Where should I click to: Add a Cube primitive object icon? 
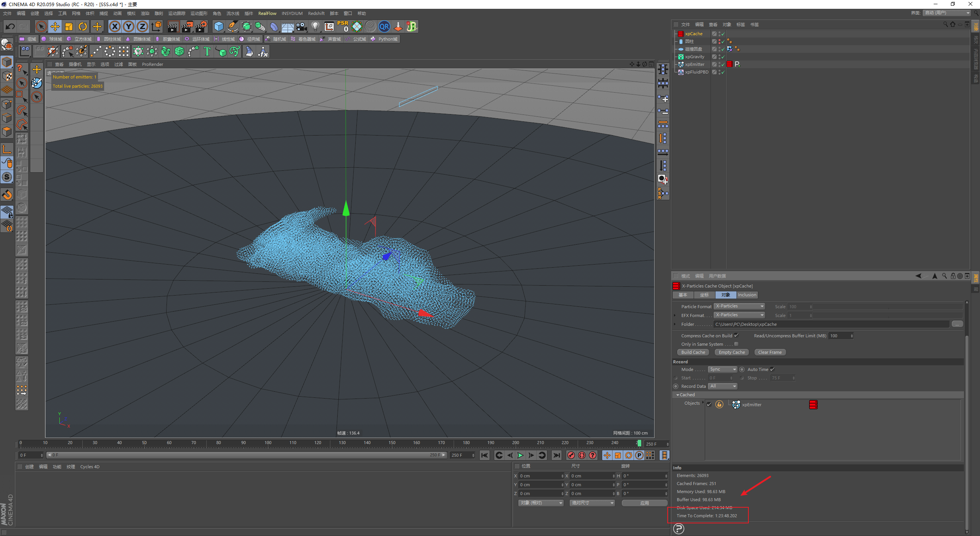pos(219,26)
